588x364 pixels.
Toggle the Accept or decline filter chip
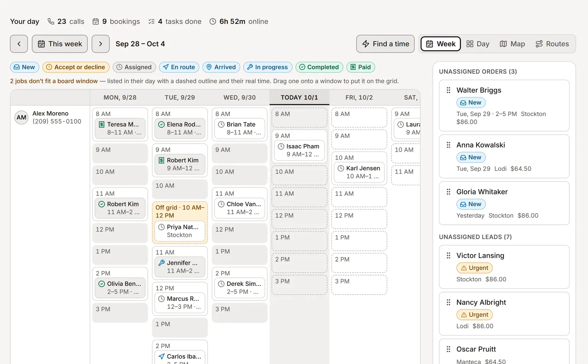point(76,67)
